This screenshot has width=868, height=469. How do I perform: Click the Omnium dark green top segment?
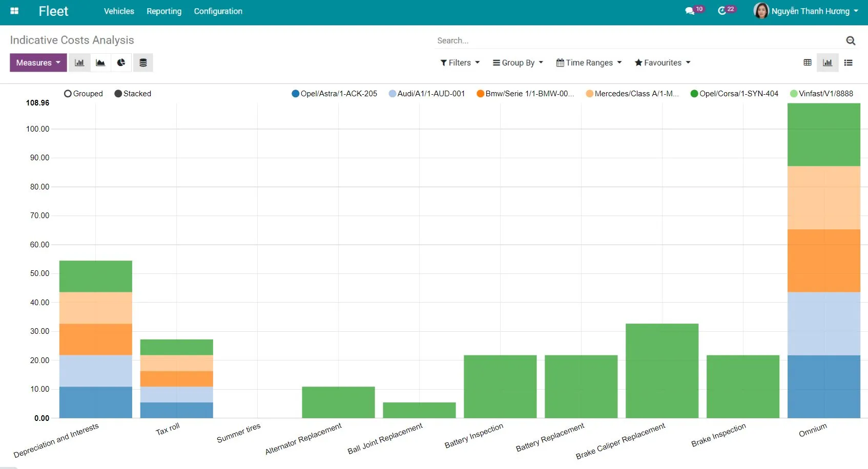click(x=823, y=135)
